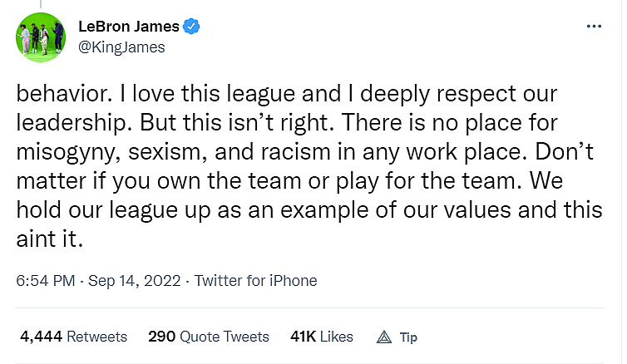Image resolution: width=627 pixels, height=364 pixels.
Task: Click the 41K likes count number
Action: [301, 337]
